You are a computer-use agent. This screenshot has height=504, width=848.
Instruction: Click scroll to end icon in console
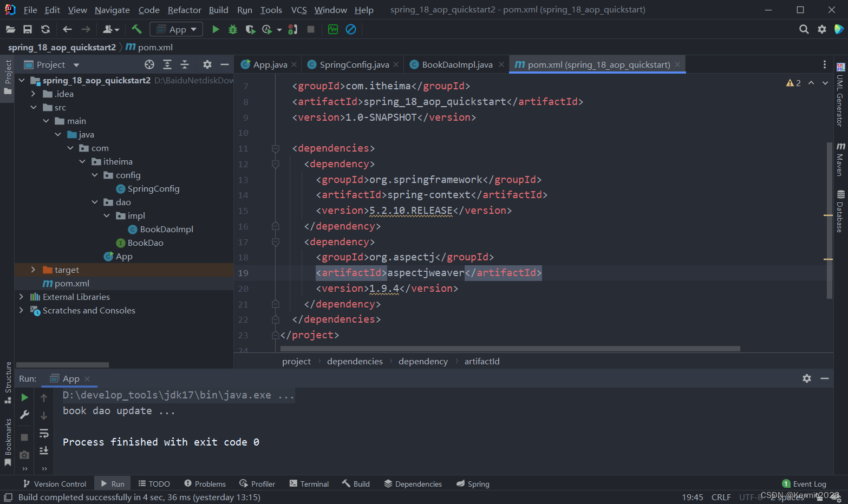pos(44,450)
